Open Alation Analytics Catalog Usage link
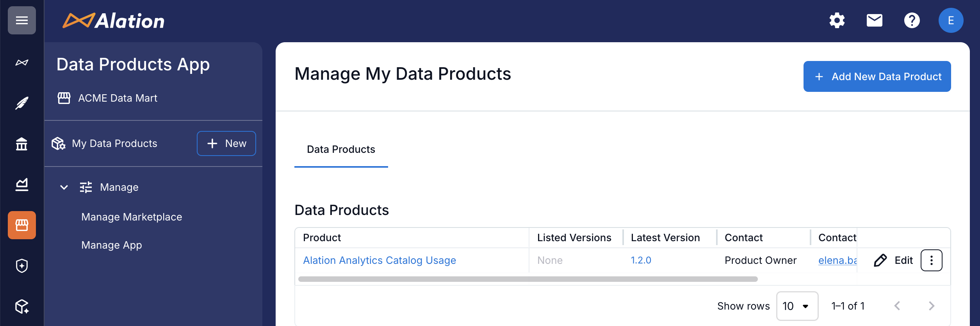 pyautogui.click(x=379, y=260)
